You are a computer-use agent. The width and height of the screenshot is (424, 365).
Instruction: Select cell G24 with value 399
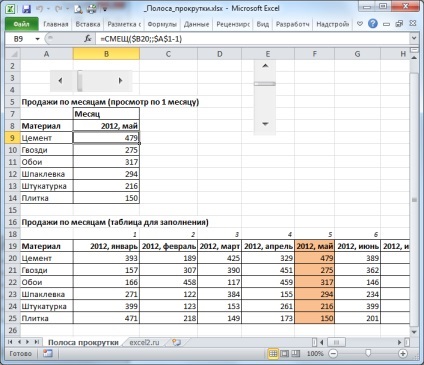click(x=357, y=306)
